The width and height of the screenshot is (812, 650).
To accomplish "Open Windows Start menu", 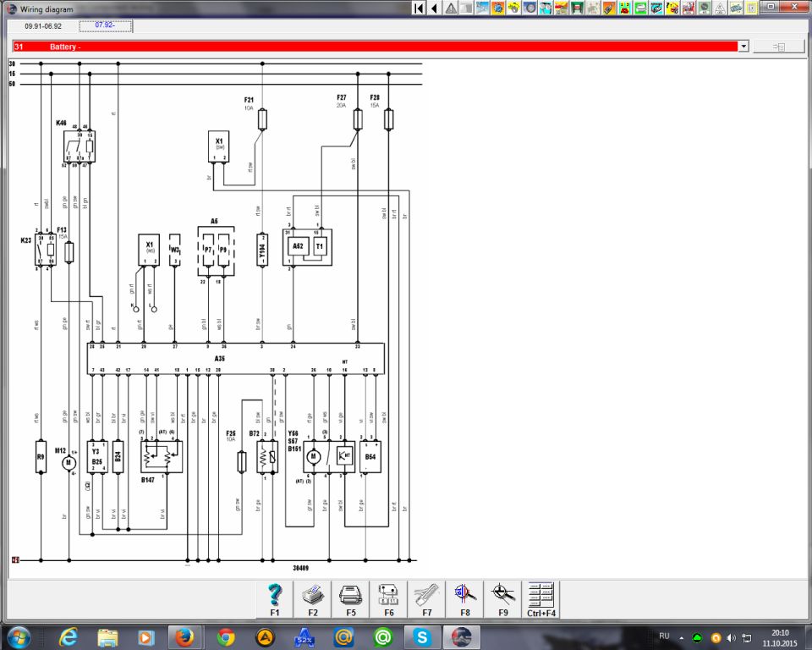I will pos(19,637).
